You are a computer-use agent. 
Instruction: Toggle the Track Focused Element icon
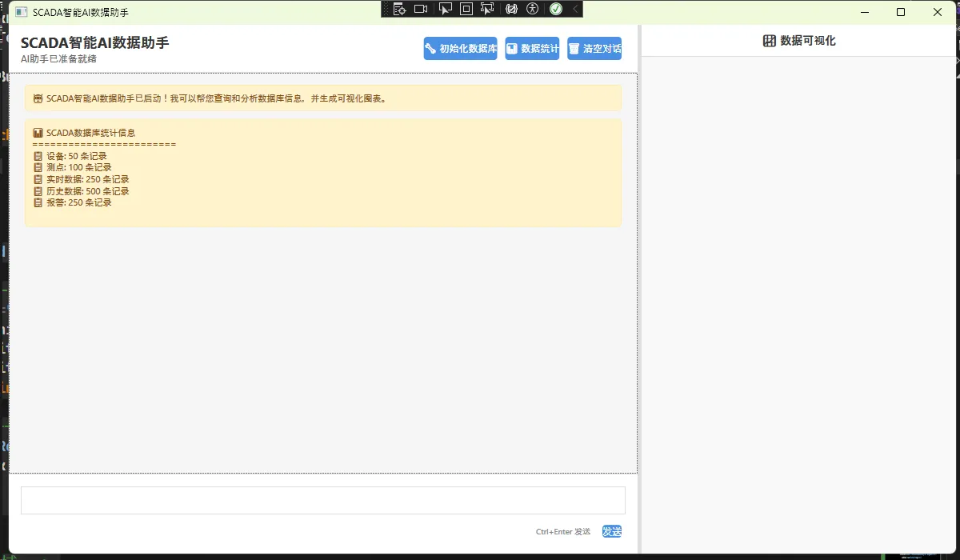click(487, 9)
